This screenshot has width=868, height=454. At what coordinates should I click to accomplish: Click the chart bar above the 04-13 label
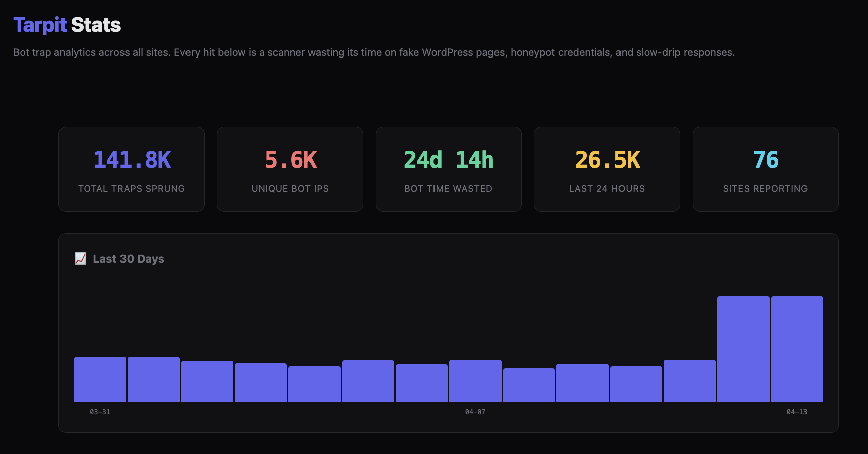797,349
